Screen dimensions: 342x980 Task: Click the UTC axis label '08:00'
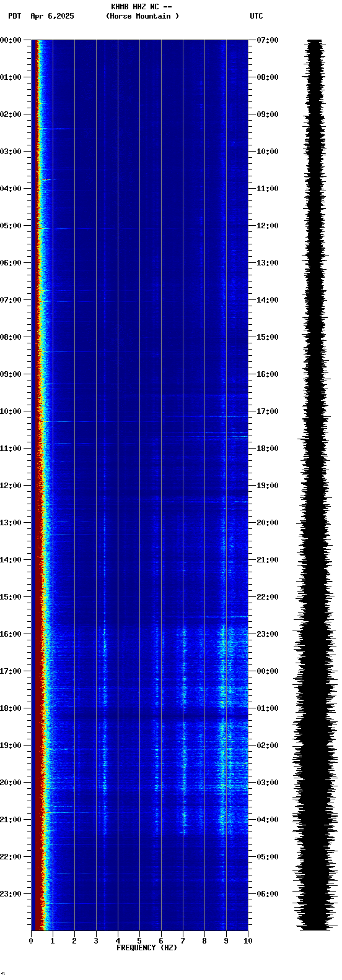[x=268, y=77]
